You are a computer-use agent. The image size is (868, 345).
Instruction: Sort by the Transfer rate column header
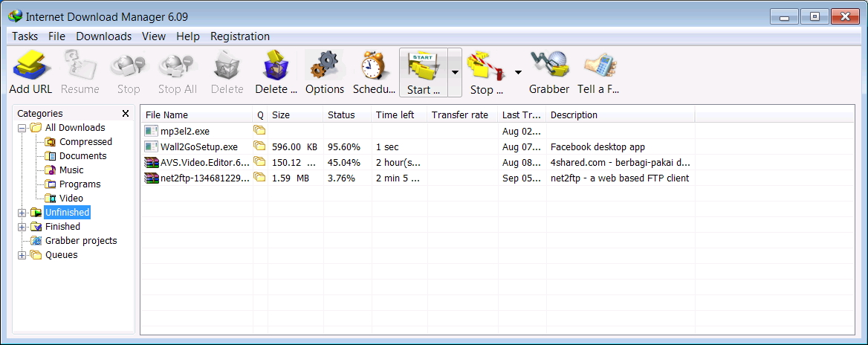pos(462,115)
